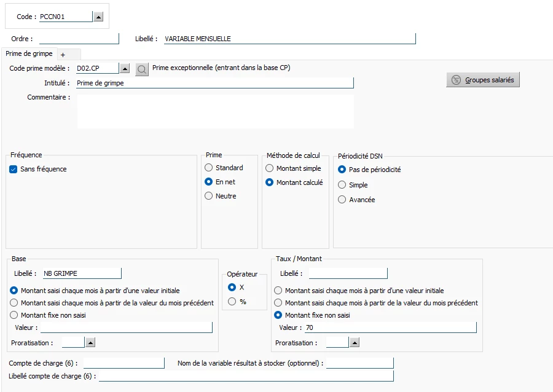Click the Commentaire text area
This screenshot has width=553, height=392.
[x=215, y=111]
